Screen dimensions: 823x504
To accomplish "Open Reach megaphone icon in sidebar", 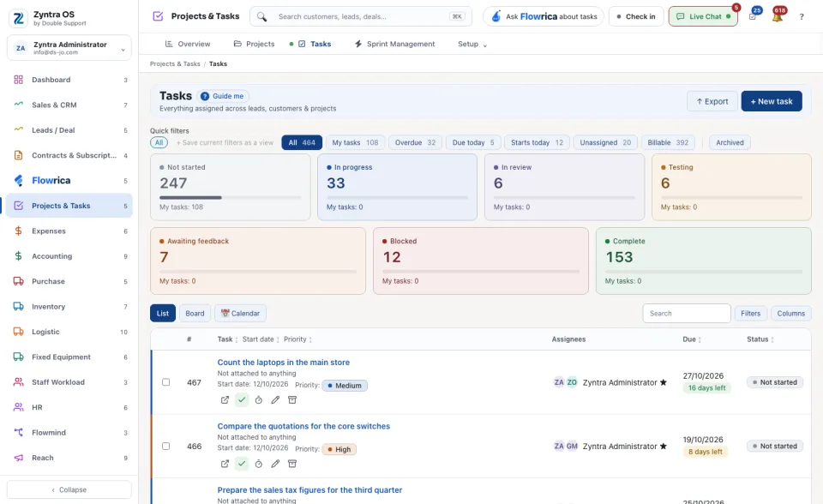I will click(x=18, y=458).
